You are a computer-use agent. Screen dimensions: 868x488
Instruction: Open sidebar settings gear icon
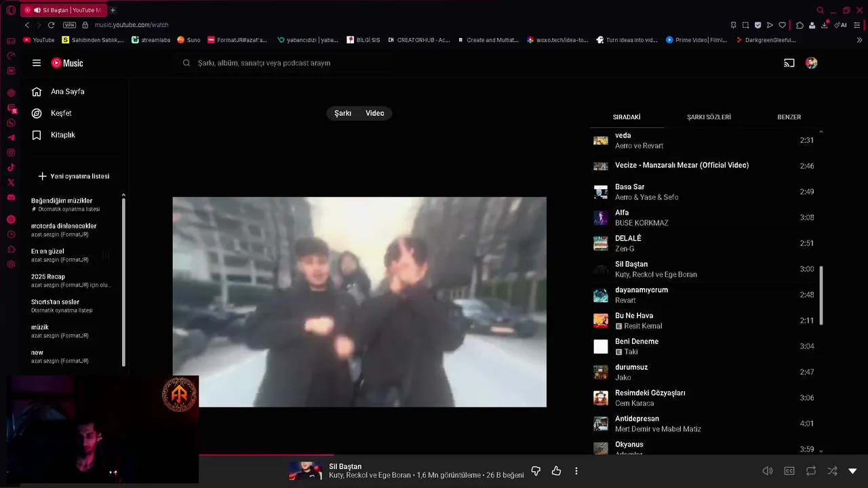click(x=11, y=264)
